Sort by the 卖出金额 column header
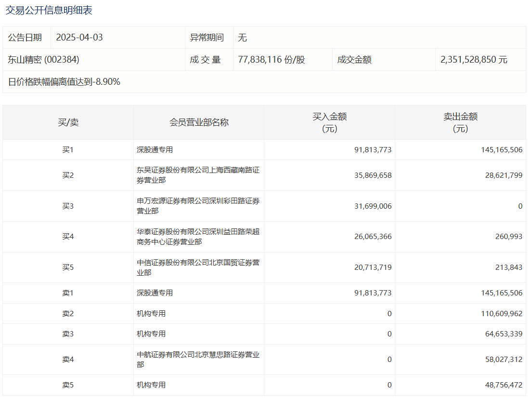The image size is (532, 401). (x=460, y=122)
